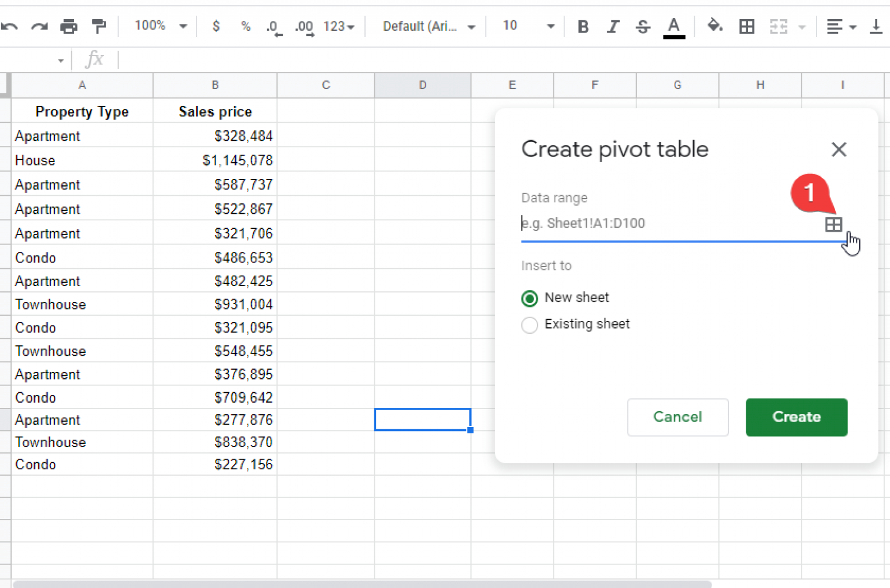Image resolution: width=890 pixels, height=588 pixels.
Task: Select column D header
Action: [x=422, y=85]
